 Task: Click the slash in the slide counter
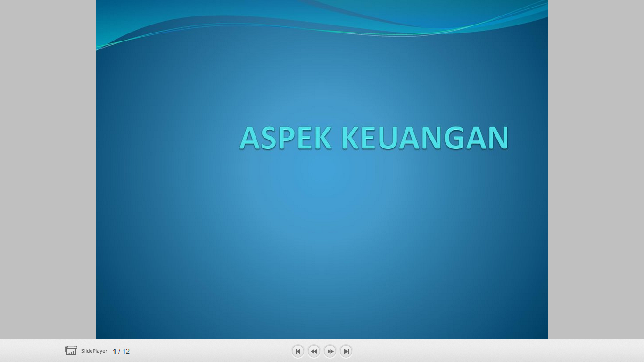(x=119, y=351)
